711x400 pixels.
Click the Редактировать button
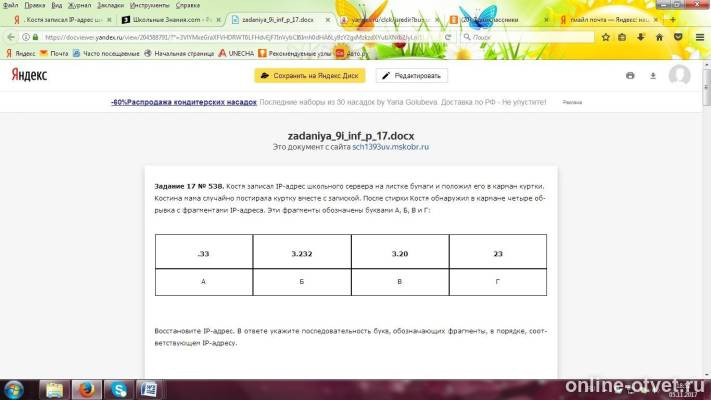point(412,76)
